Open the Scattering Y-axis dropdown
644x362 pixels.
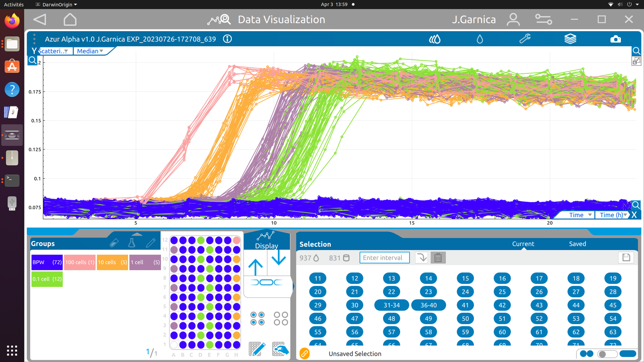[54, 51]
